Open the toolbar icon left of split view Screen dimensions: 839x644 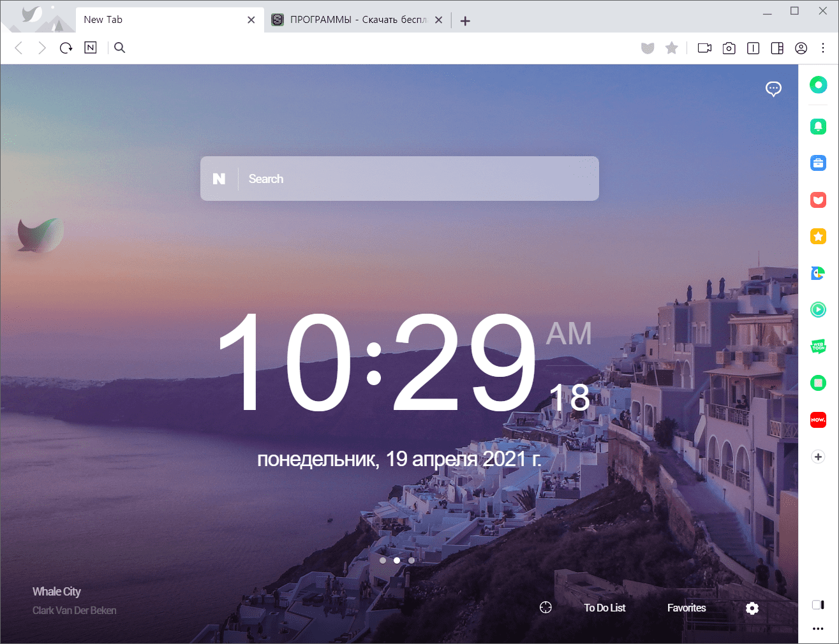[753, 48]
